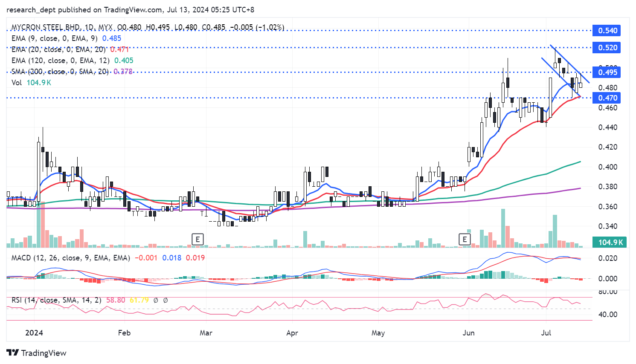
Task: Select the EMA 20 indicator legend
Action: [58, 49]
